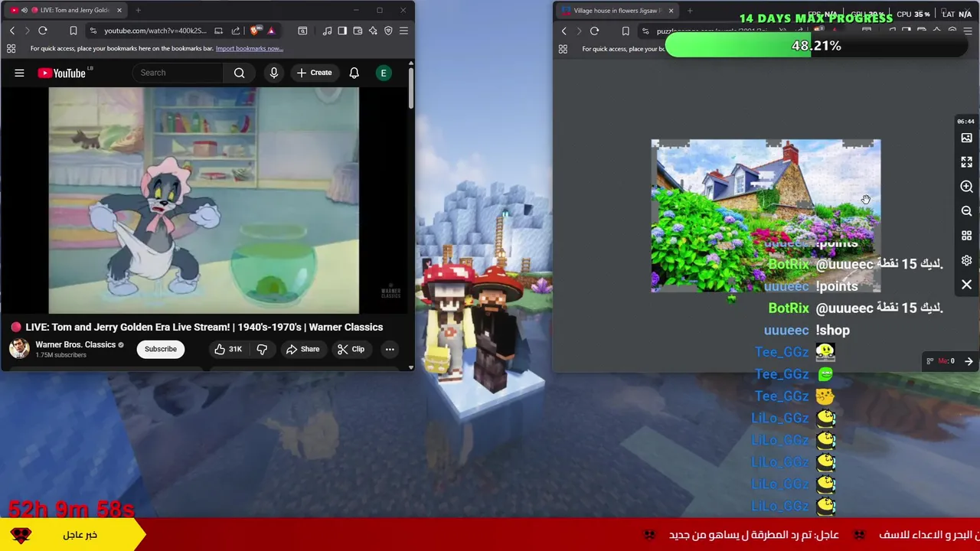The width and height of the screenshot is (980, 551).
Task: Share the Tom and Jerry video
Action: click(x=302, y=349)
